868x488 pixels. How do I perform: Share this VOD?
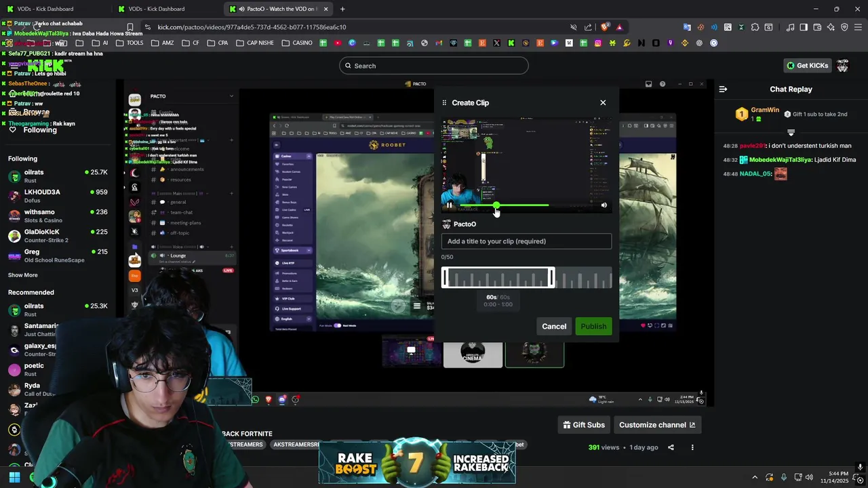(671, 447)
